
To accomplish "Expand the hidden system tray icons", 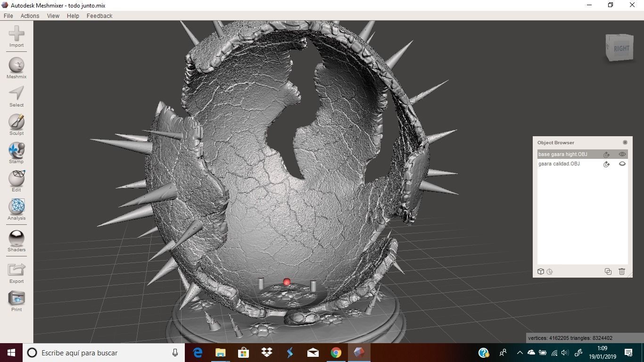I will coord(520,353).
